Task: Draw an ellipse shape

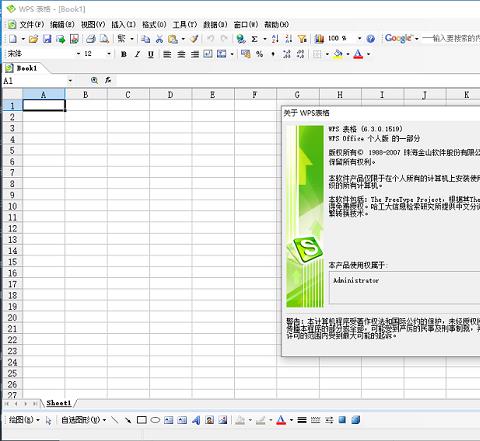Action: [x=155, y=420]
